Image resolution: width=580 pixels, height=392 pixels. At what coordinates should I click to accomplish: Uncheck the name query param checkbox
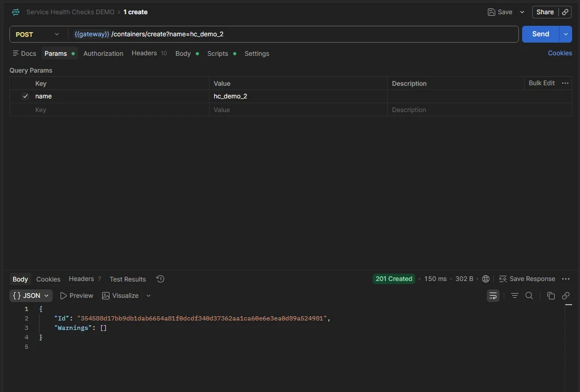coord(25,96)
